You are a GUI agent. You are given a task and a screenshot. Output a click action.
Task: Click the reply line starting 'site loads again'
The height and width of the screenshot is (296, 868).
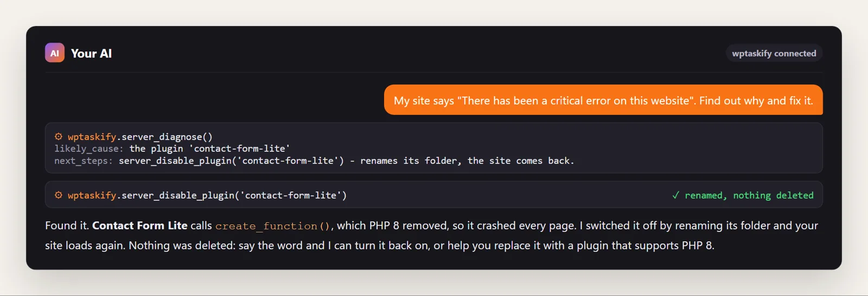[x=380, y=246]
